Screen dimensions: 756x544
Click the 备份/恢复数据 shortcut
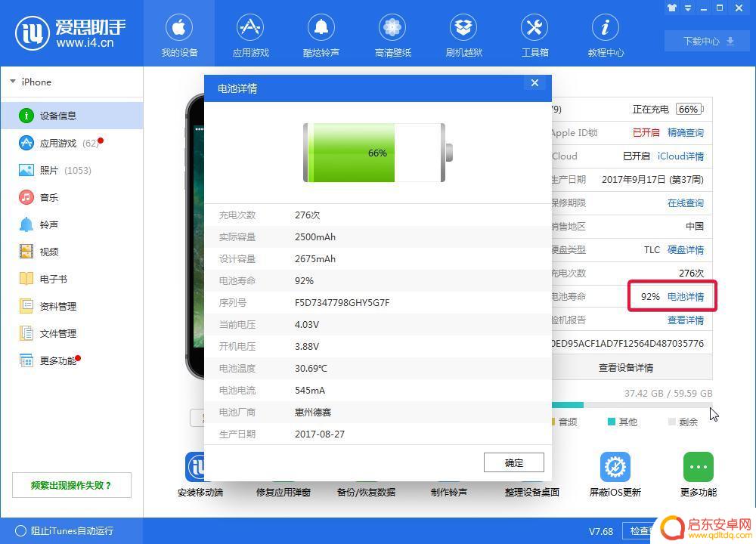pos(366,492)
